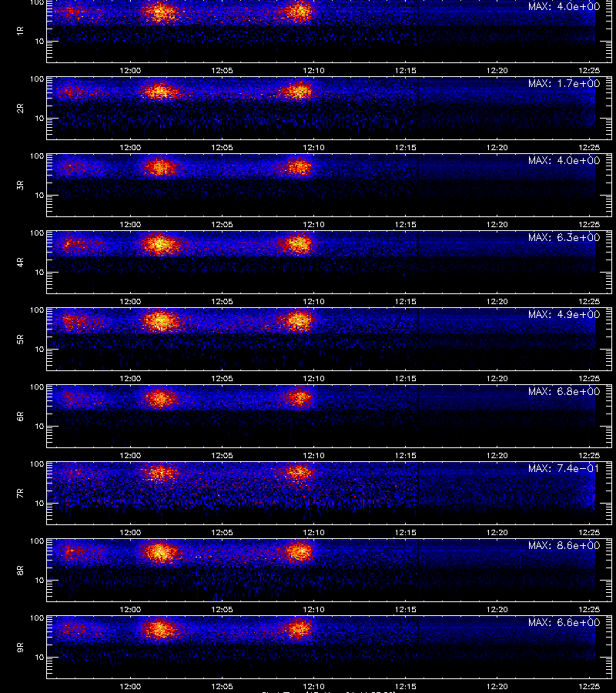Click the 12:10 tick label under panel 3R
The width and height of the screenshot is (616, 693).
[313, 224]
